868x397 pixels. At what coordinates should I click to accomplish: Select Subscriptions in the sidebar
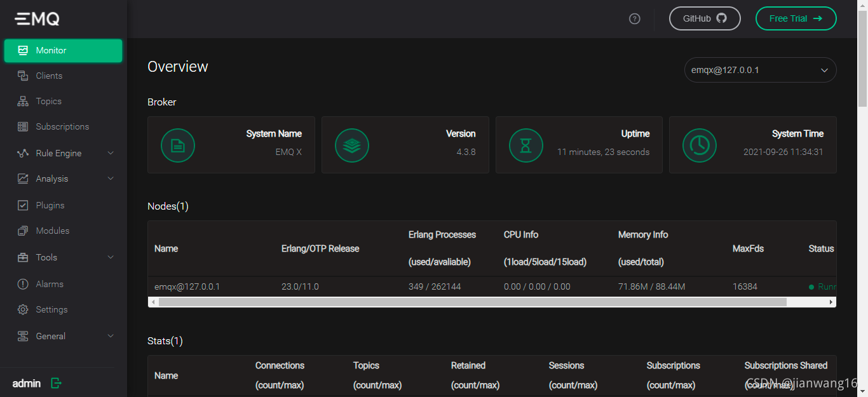point(62,126)
